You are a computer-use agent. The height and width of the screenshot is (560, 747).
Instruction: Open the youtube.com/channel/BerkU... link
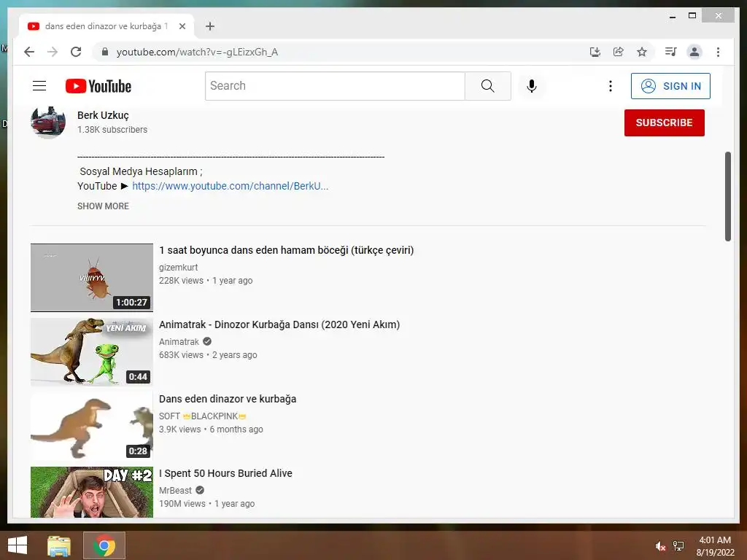(x=230, y=186)
